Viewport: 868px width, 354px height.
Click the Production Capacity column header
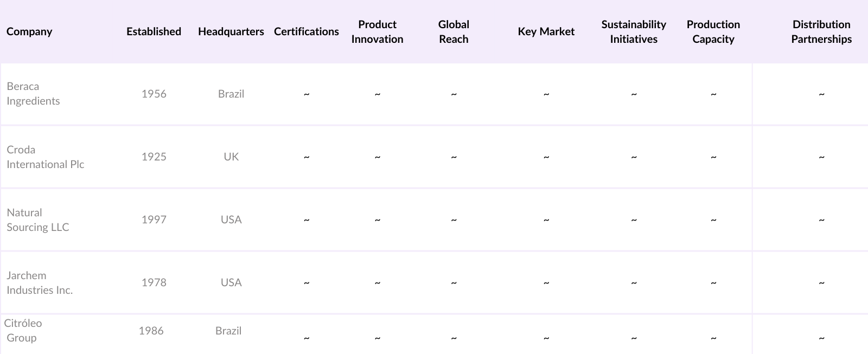point(713,31)
